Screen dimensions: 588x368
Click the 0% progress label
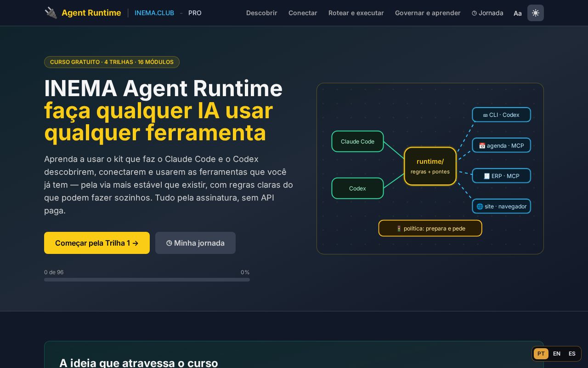coord(245,272)
